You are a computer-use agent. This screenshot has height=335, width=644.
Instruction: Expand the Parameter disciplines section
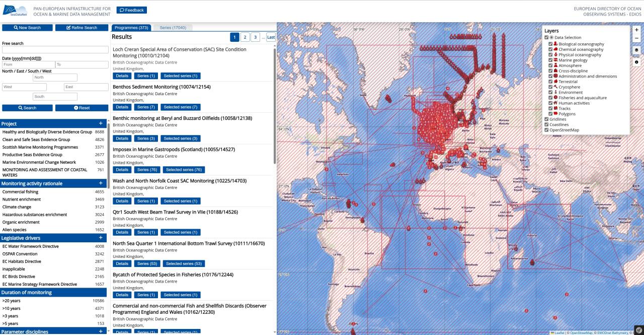[101, 331]
